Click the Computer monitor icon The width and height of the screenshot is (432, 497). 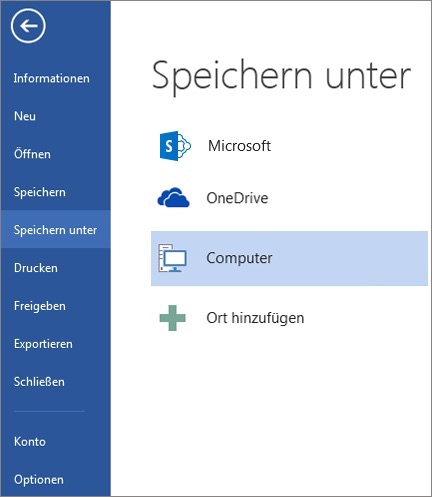coord(172,258)
